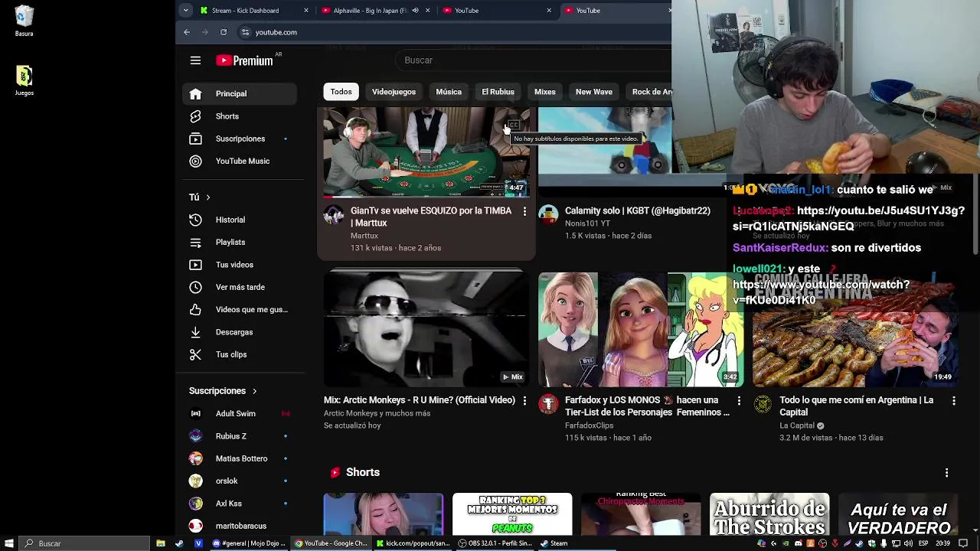Open Marttux channel avatar
Screen dimensions: 980x551
tap(334, 214)
